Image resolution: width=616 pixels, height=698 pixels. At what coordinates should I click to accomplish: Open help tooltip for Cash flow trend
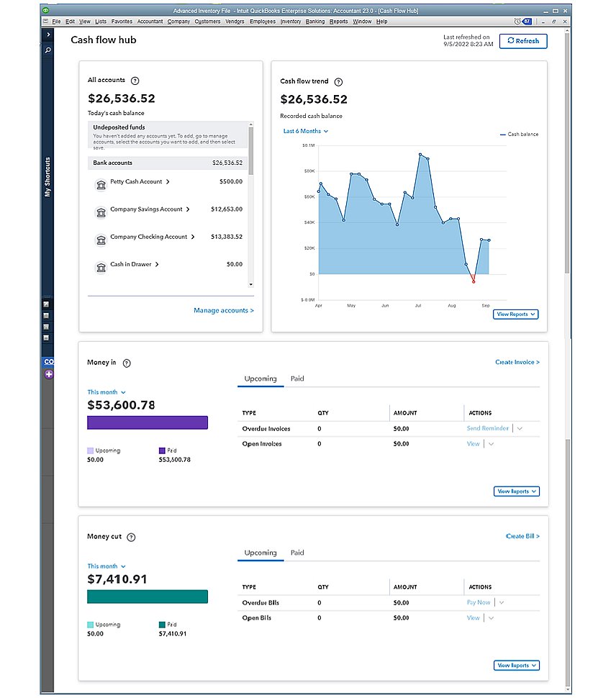point(339,82)
